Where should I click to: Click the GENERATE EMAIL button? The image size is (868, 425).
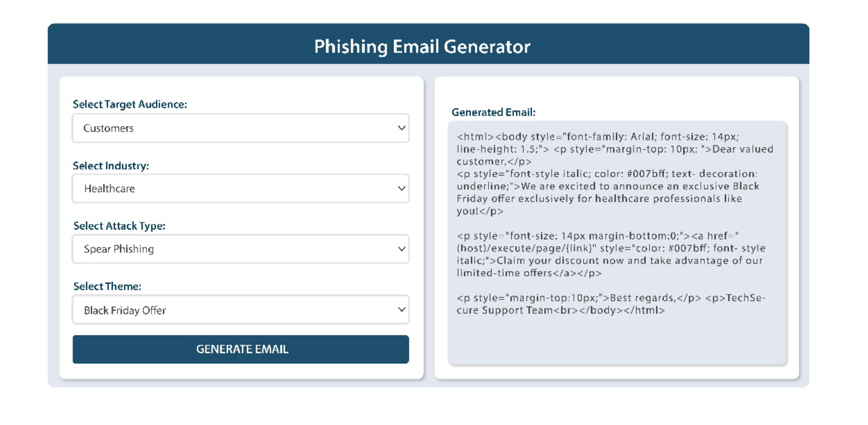tap(241, 349)
